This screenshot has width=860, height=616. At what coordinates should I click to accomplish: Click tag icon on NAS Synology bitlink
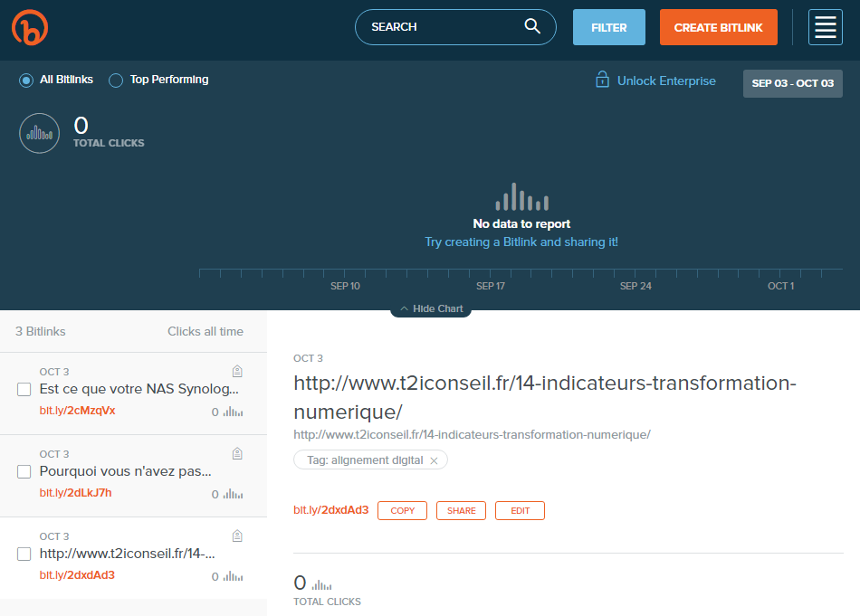tap(237, 371)
